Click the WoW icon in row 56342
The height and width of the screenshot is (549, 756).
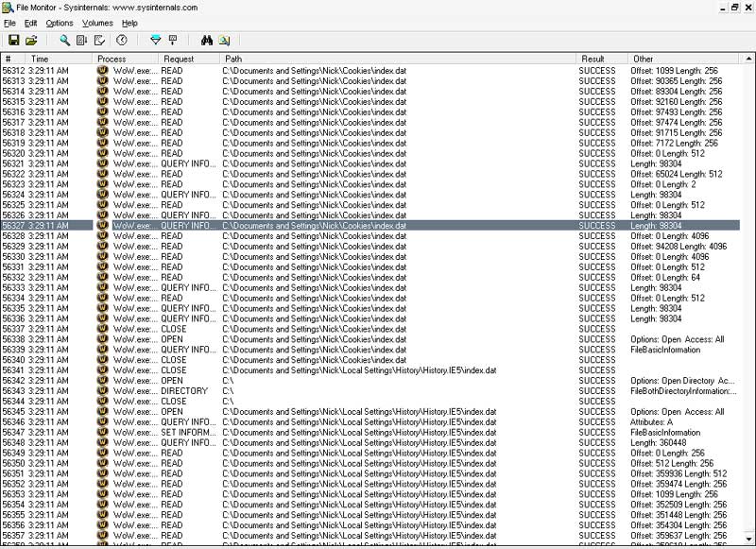point(102,380)
